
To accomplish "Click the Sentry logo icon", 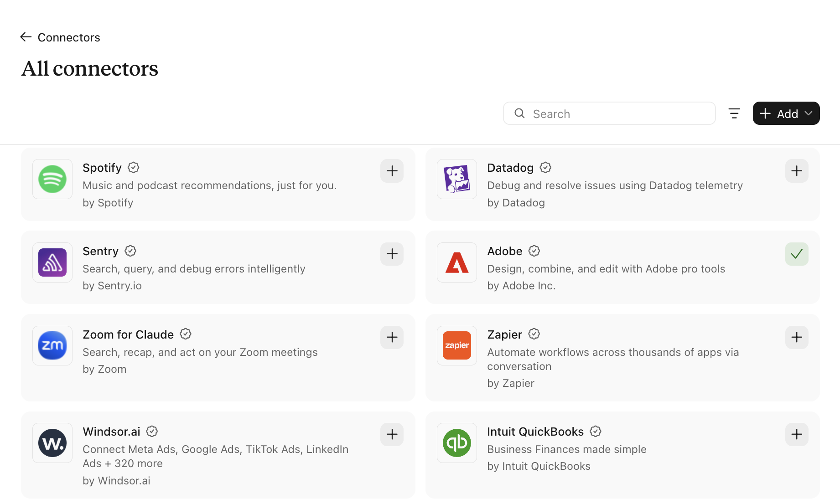I will coord(52,262).
